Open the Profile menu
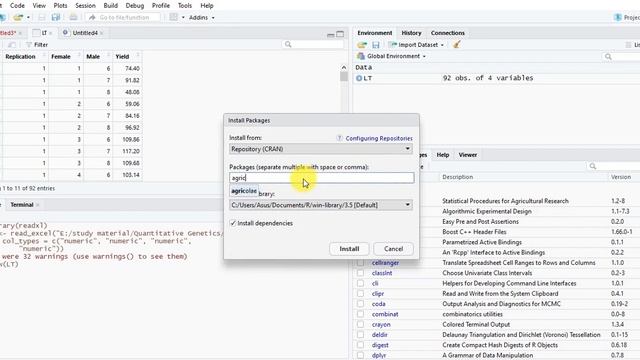Viewport: 640px width, 360px height. [161, 6]
